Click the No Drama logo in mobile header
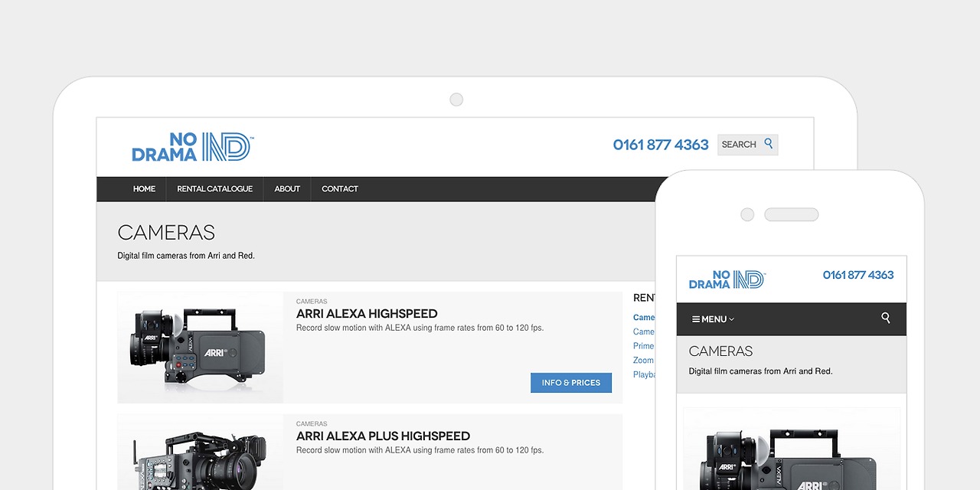This screenshot has width=980, height=490. tap(726, 280)
